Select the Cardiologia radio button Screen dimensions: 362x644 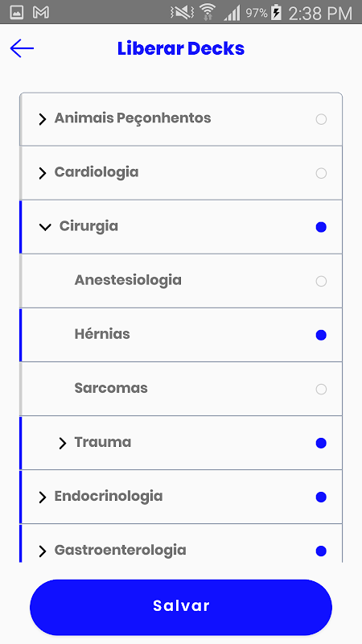(321, 173)
